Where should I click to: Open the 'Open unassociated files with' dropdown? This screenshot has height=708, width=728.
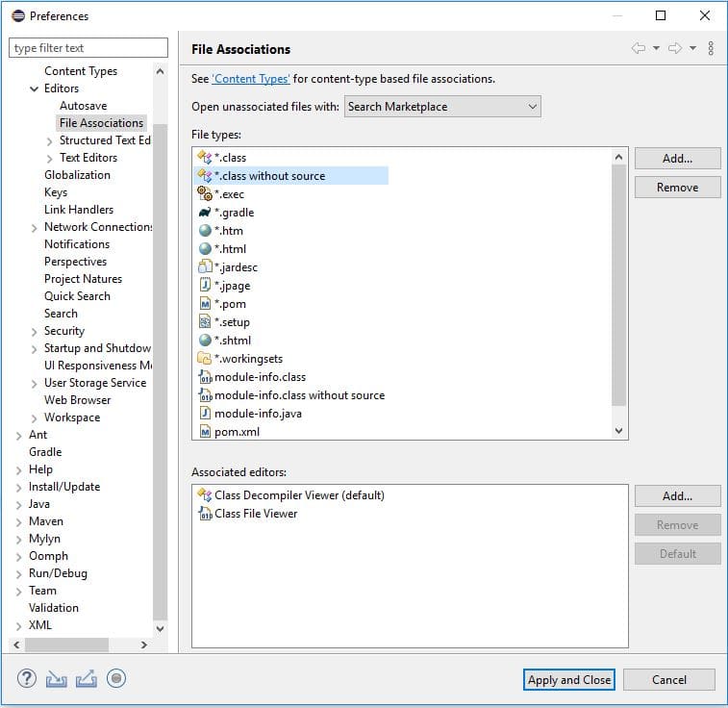(442, 107)
